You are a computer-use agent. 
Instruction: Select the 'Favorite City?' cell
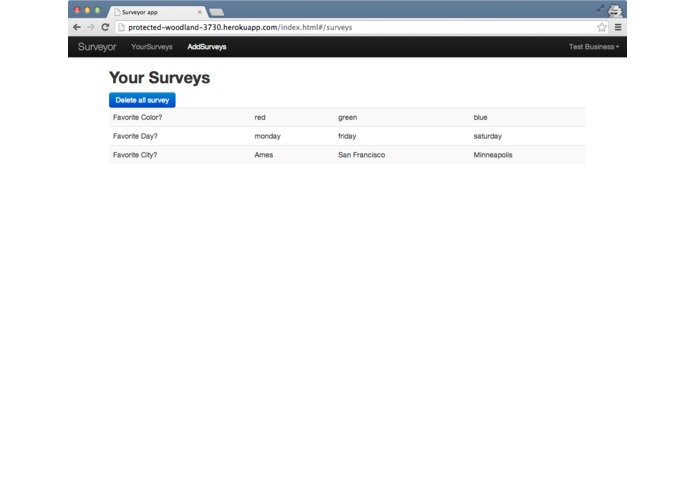pos(180,155)
